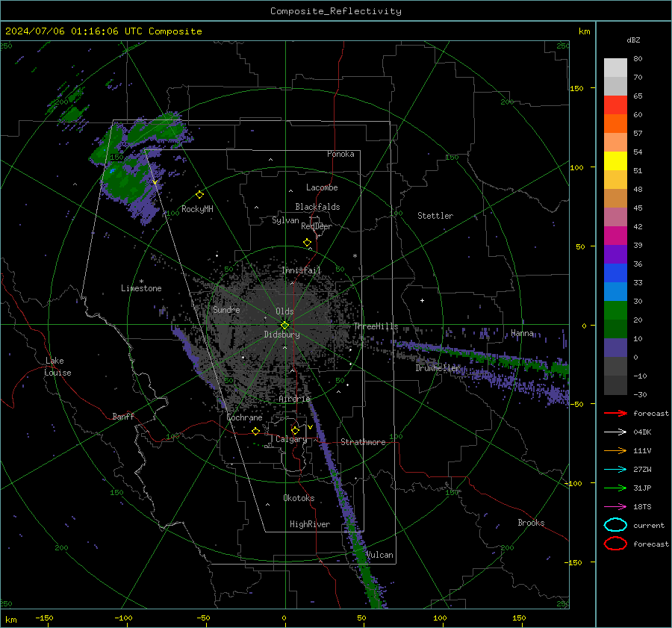The height and width of the screenshot is (628, 672).
Task: Click the Ponoka label
Action: coord(340,154)
